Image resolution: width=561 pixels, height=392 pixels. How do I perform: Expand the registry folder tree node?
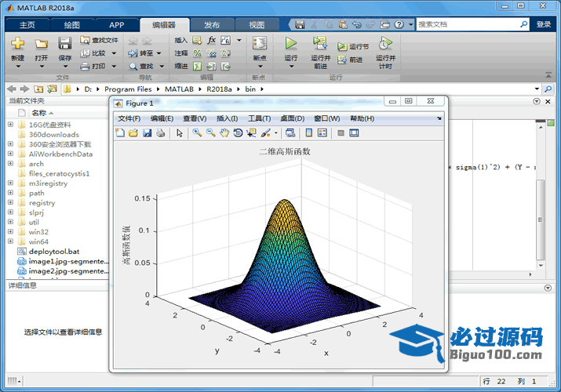[x=10, y=202]
